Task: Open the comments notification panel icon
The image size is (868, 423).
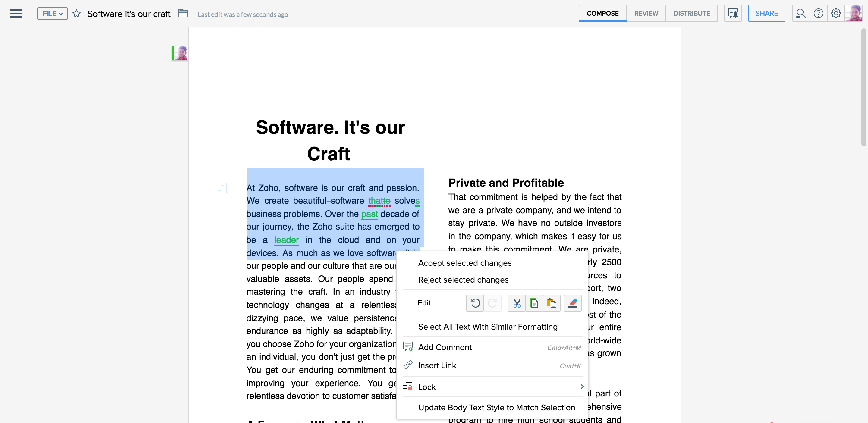Action: tap(733, 14)
